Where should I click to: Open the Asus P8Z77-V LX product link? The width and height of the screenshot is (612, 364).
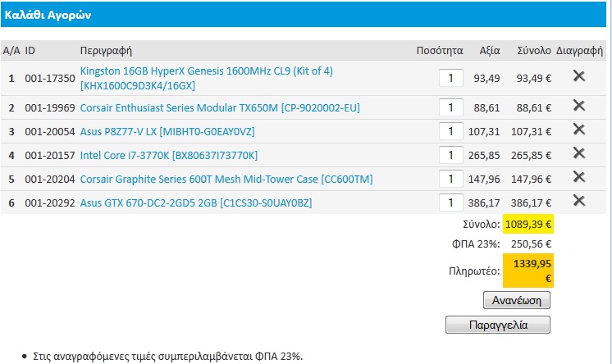click(x=167, y=131)
